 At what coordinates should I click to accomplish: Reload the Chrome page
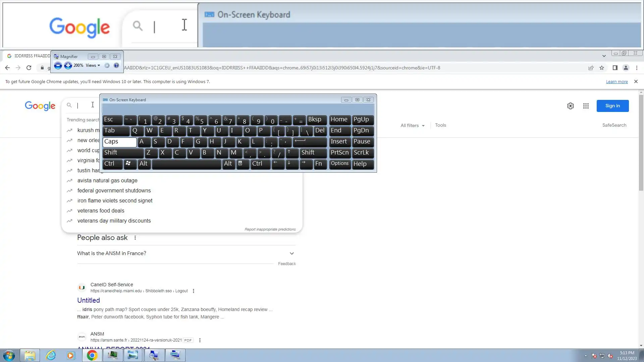coord(29,68)
